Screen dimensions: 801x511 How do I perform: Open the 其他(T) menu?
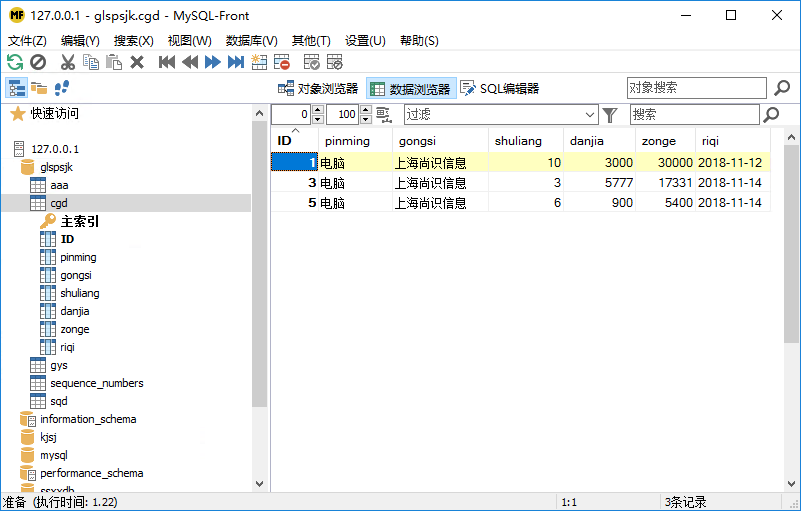point(311,41)
